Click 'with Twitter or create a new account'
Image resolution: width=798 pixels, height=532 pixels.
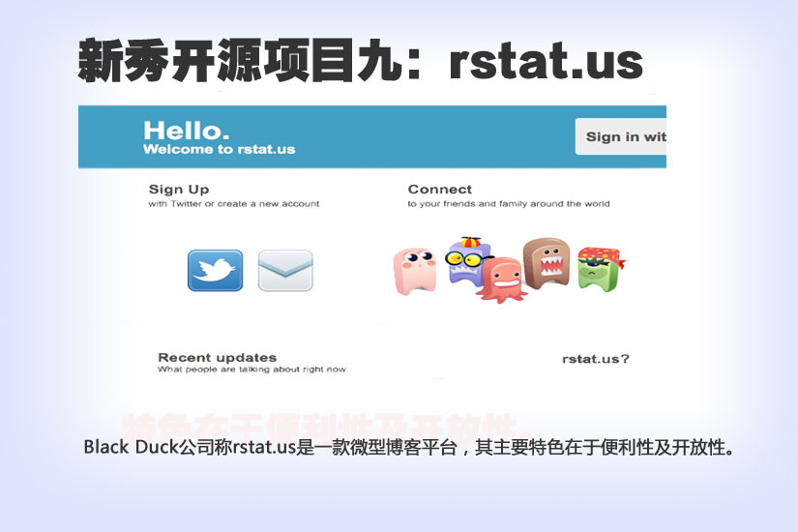(x=234, y=204)
